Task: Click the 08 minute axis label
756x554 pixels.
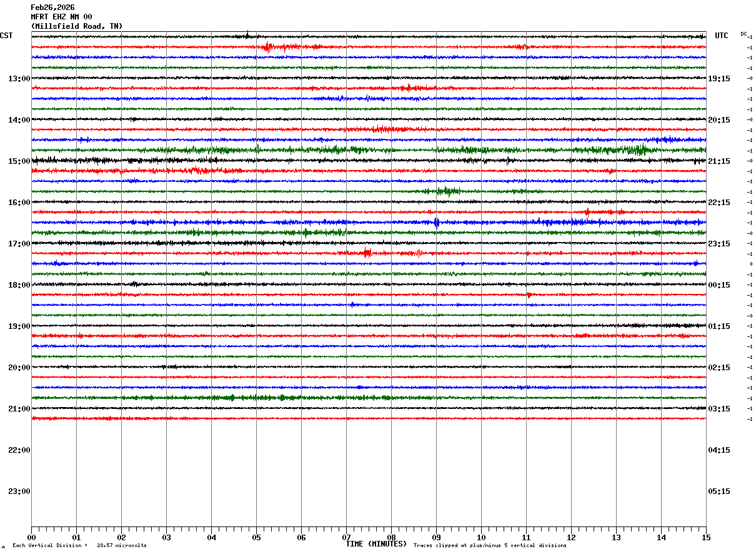Action: click(x=391, y=538)
